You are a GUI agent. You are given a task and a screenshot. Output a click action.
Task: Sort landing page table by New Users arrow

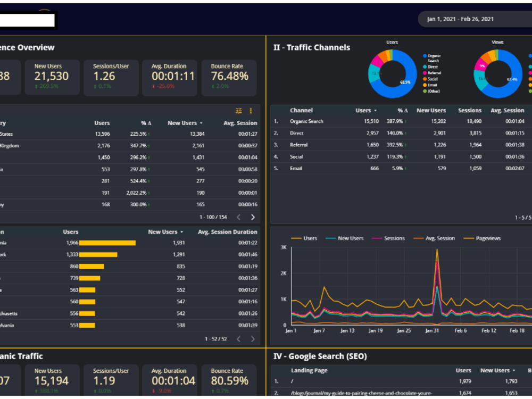(514, 370)
